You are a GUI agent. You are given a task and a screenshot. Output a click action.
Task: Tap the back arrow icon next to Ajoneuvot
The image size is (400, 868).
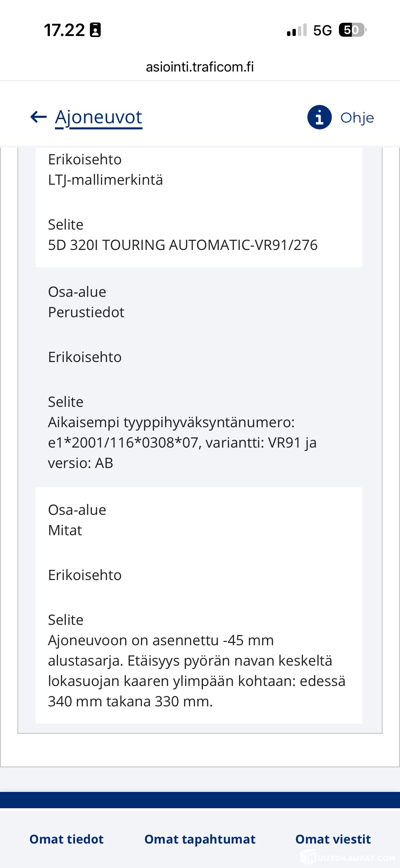pos(38,117)
